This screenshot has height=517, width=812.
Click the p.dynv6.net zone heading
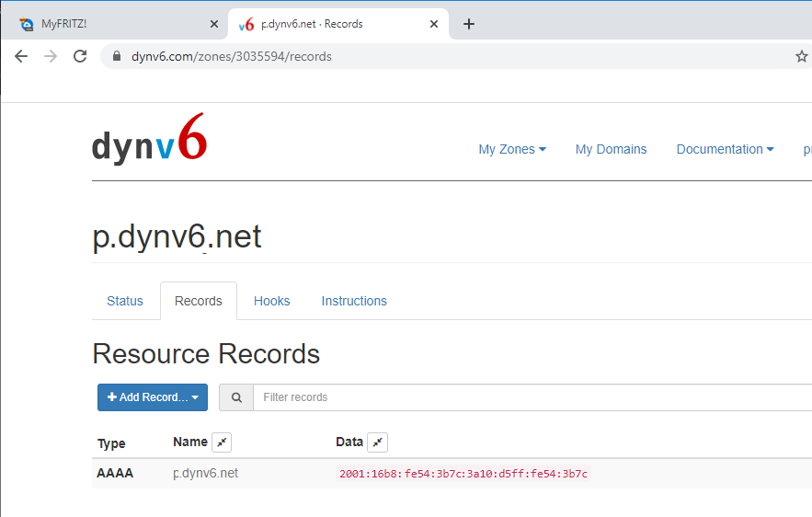pos(177,236)
